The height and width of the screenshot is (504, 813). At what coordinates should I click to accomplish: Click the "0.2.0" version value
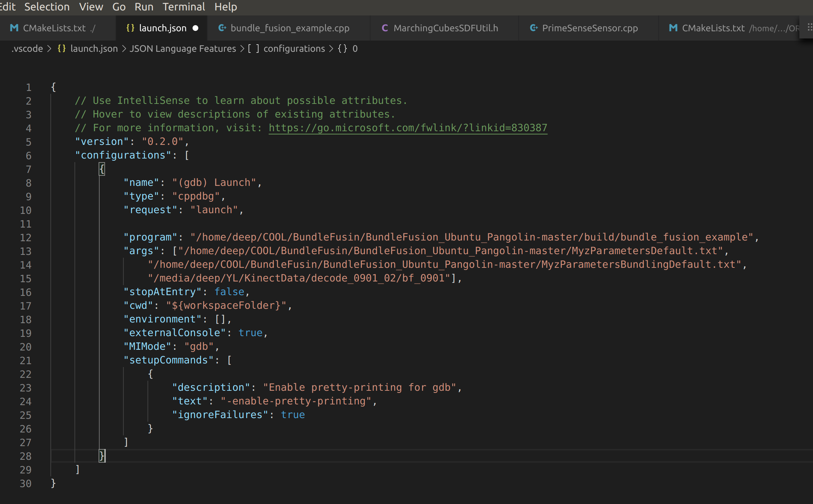point(163,142)
